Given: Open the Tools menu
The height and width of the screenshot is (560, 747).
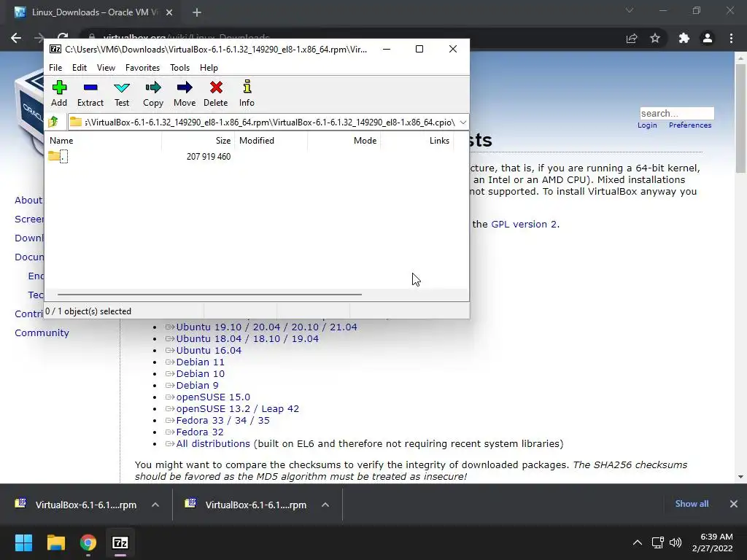Looking at the screenshot, I should pos(179,68).
